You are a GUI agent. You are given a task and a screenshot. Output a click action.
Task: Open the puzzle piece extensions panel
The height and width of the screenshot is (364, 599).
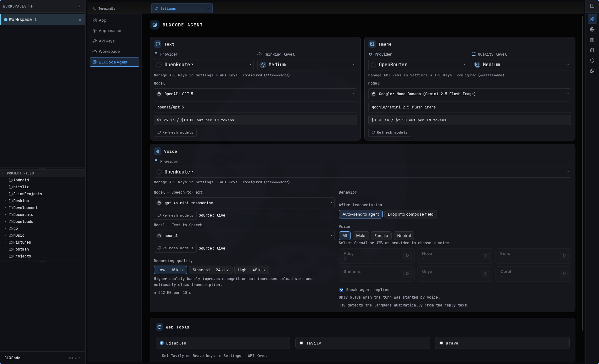[592, 71]
